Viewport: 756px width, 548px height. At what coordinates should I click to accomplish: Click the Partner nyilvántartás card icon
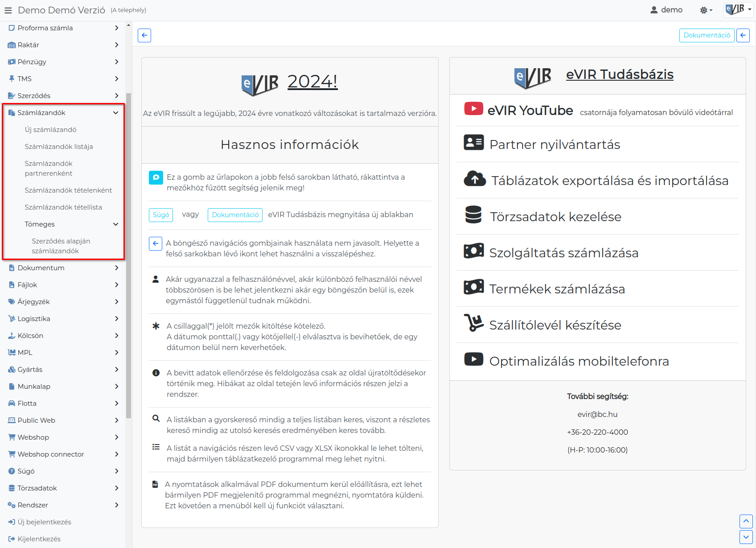pos(473,142)
